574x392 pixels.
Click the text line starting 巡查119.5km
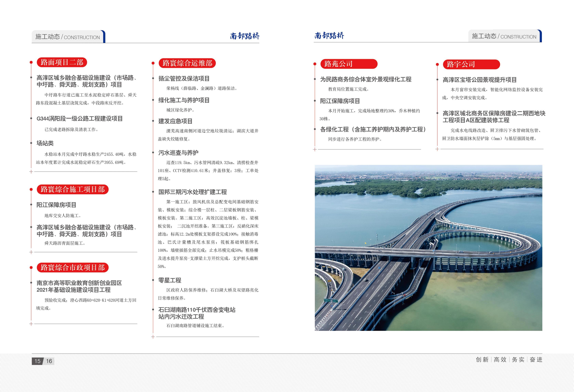click(212, 162)
